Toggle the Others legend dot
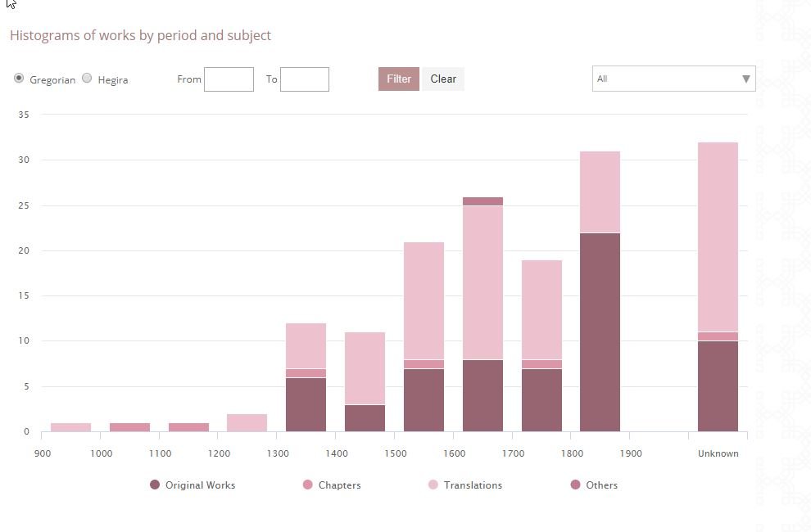The height and width of the screenshot is (532, 811). click(x=575, y=485)
